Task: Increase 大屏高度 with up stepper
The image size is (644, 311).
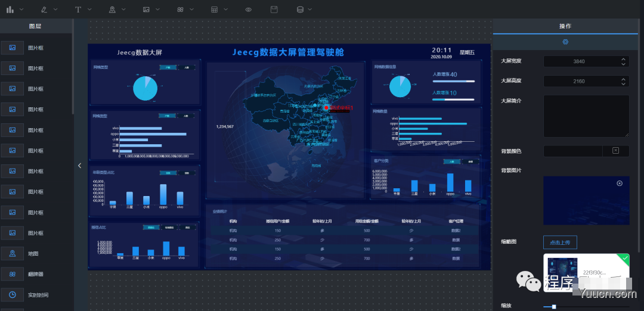Action: (623, 79)
